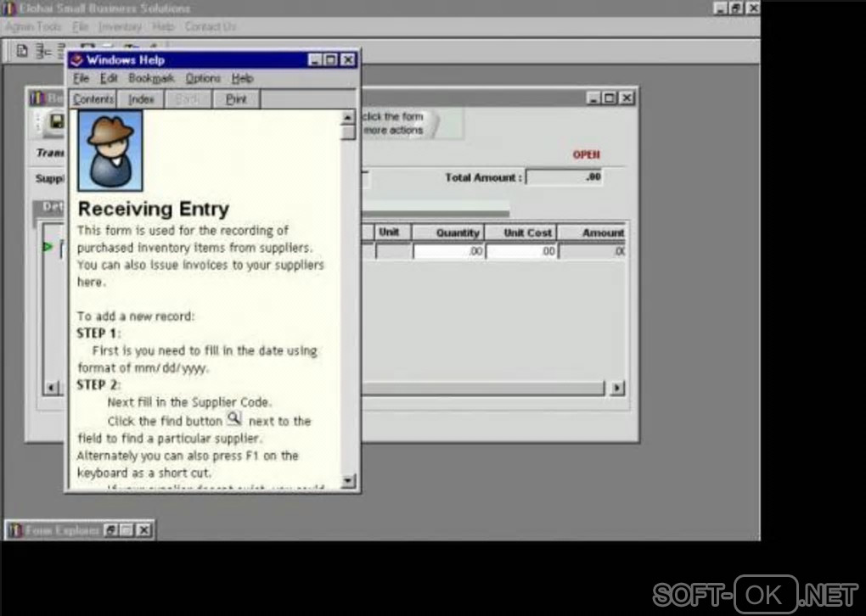This screenshot has height=616, width=866.
Task: Click the Quantity cell in first row
Action: click(x=448, y=251)
